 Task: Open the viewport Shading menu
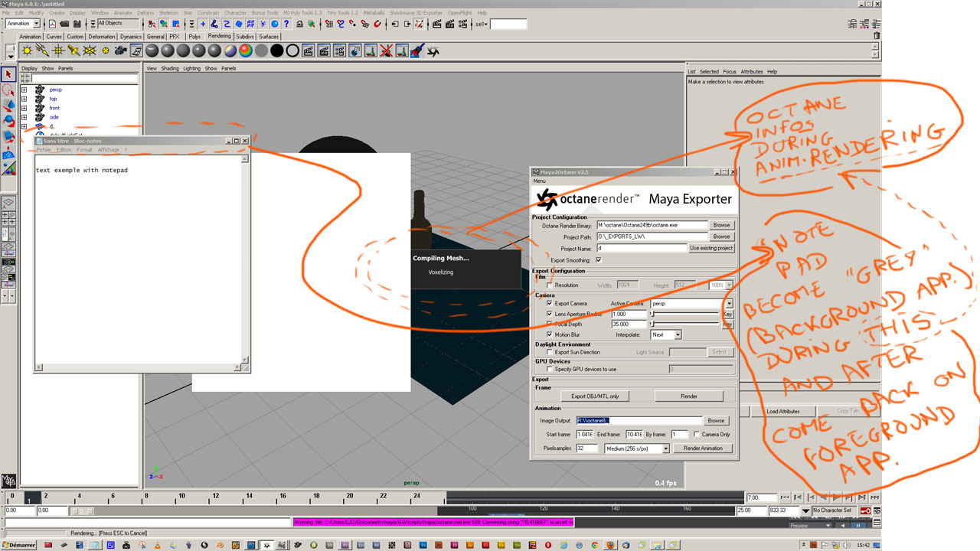170,68
